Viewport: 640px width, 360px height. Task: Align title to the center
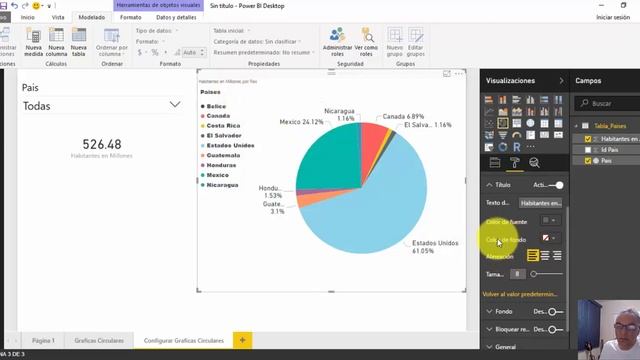(x=545, y=256)
